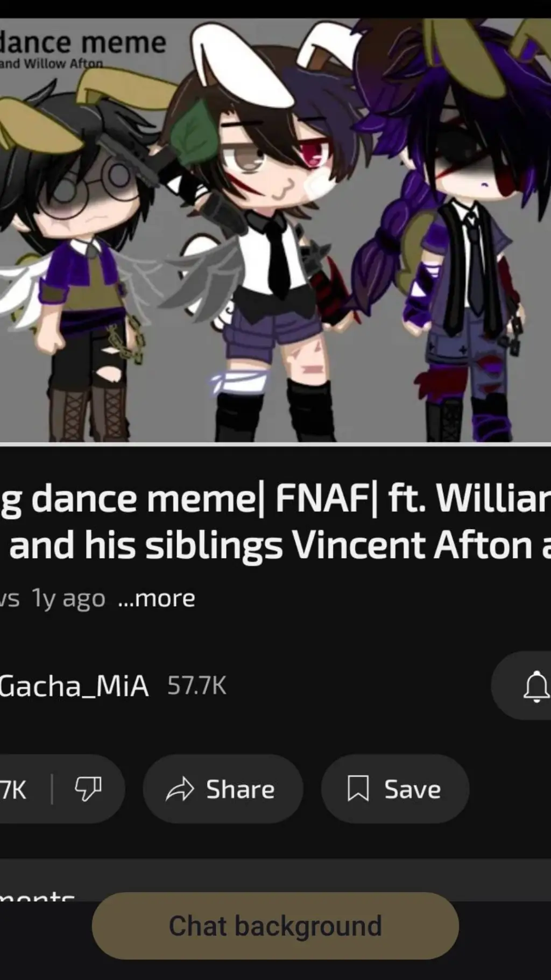The image size is (551, 980).
Task: Click the video player frame
Action: (275, 230)
